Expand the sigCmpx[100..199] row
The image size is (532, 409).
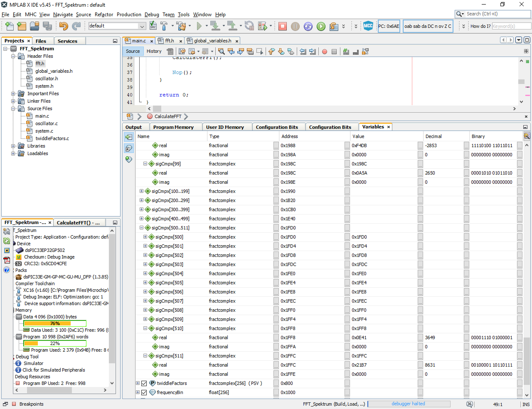coord(141,191)
